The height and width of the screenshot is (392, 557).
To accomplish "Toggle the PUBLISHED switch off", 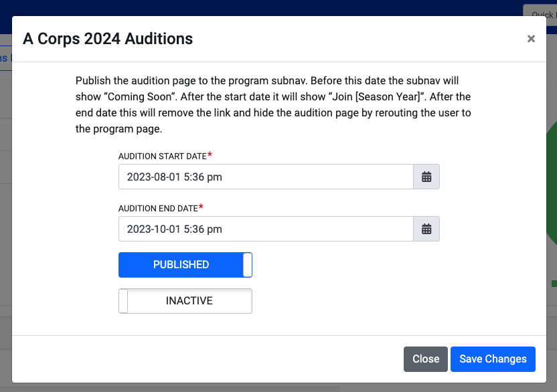I will (185, 265).
